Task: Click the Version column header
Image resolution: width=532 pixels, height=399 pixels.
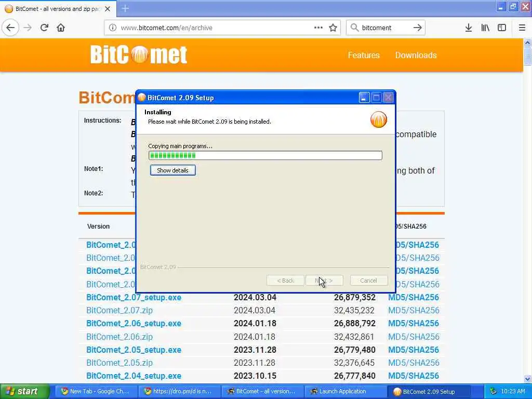Action: tap(98, 227)
